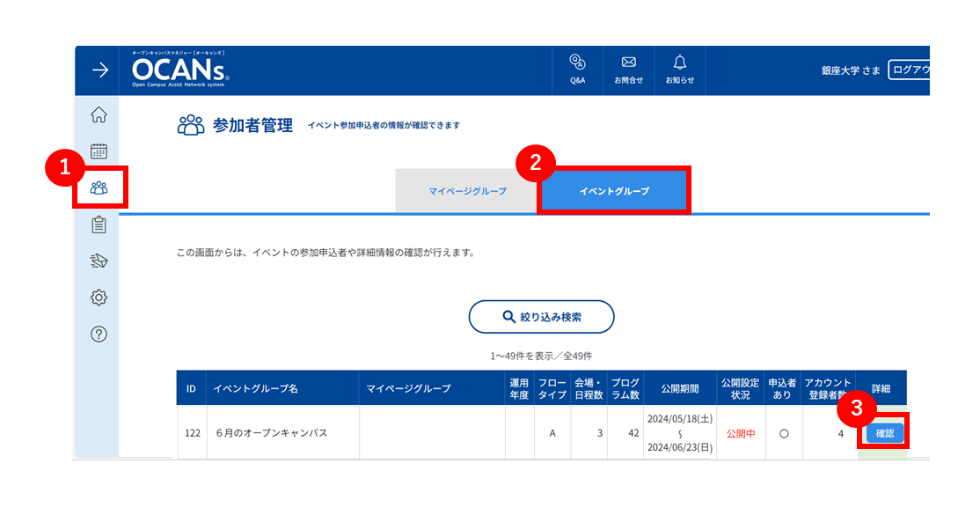Open the paper plane send icon
The height and width of the screenshot is (515, 980).
coord(99,261)
